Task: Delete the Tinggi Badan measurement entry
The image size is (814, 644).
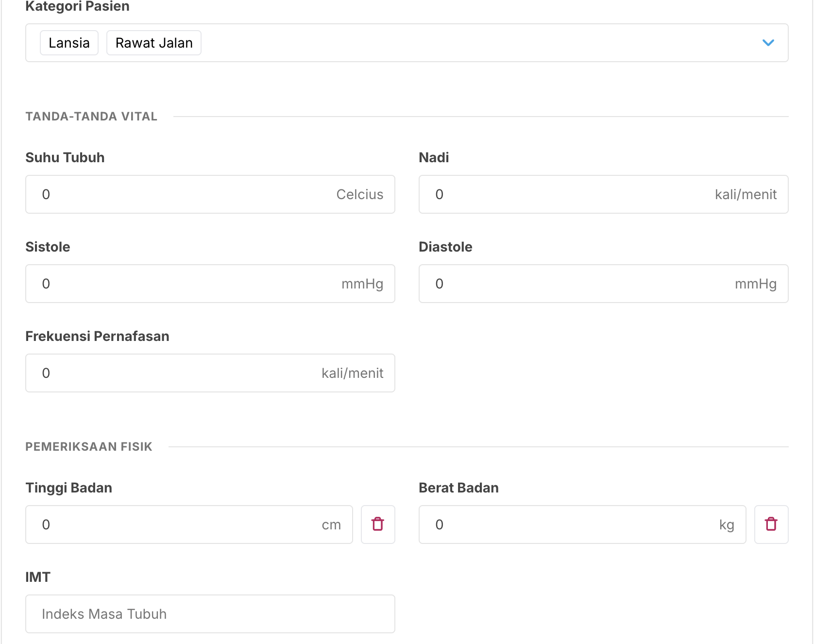Action: 378,525
